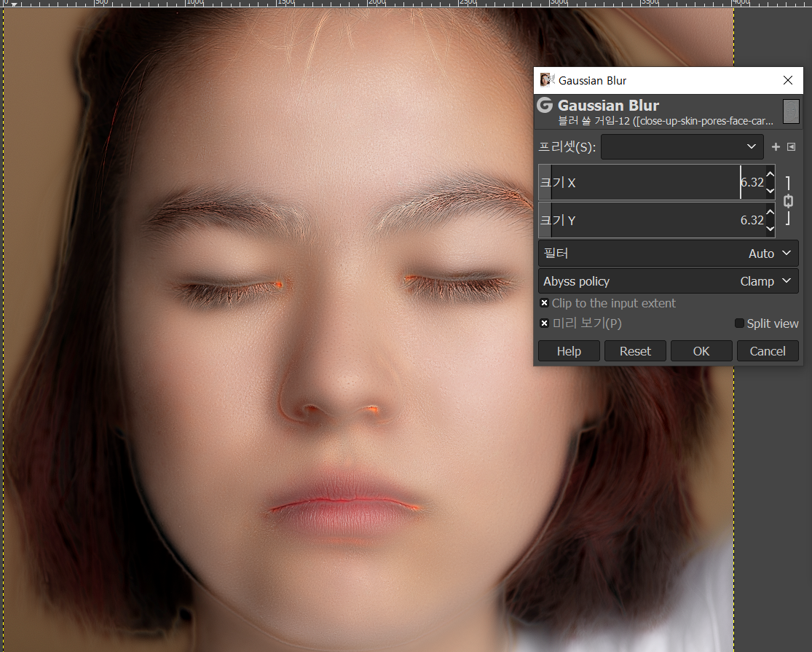The width and height of the screenshot is (812, 652).
Task: Click the 크기 X value 6.32 field
Action: click(752, 182)
